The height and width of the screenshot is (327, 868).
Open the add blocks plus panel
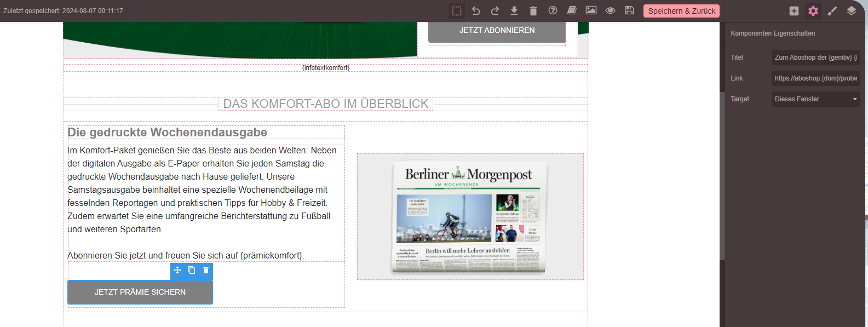tap(794, 11)
